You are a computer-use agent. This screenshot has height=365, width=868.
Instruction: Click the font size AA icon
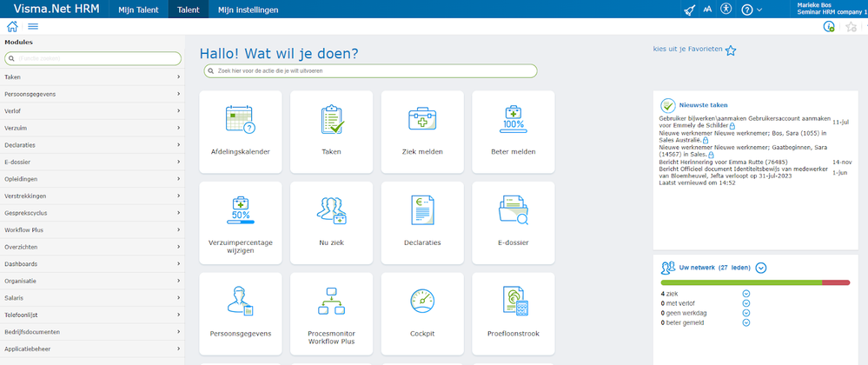707,10
